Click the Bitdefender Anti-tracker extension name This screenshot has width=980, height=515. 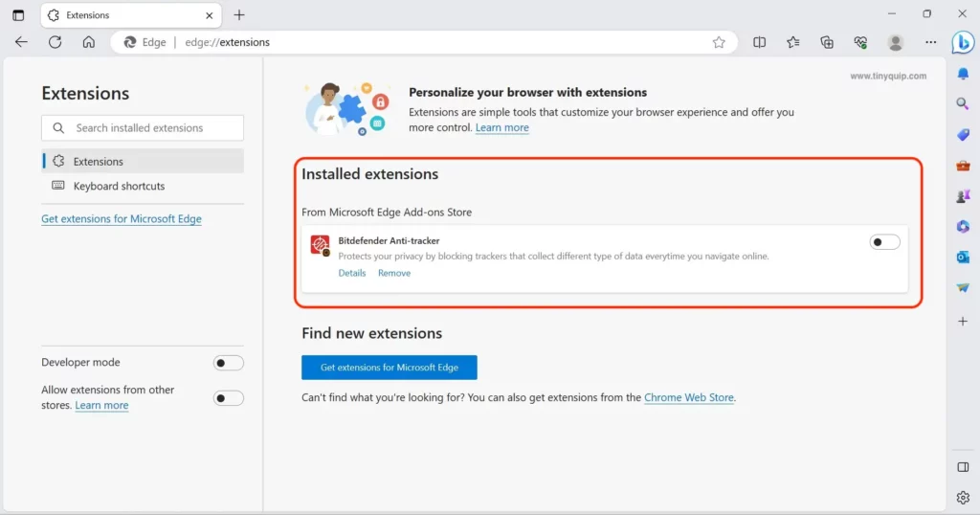pos(389,240)
